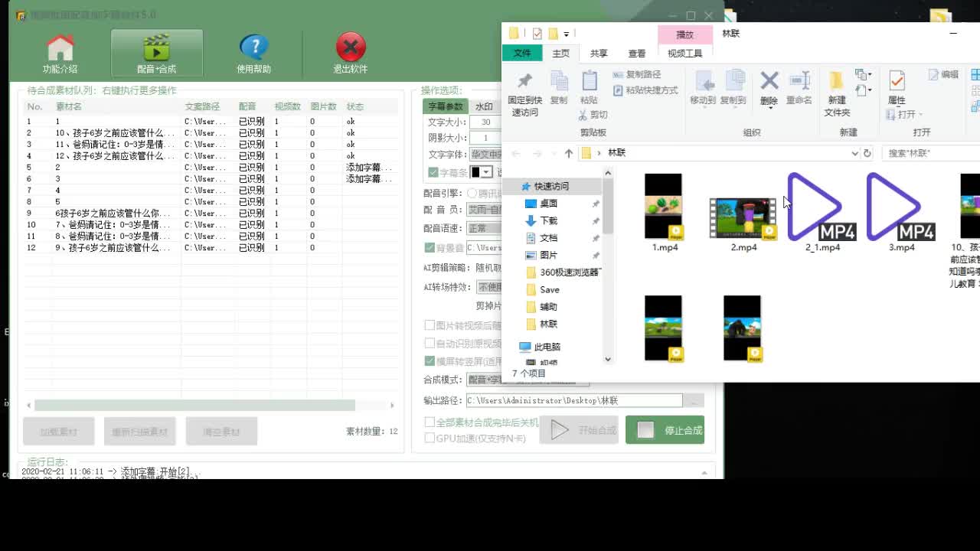Switch to the 主页 ribbon tab
This screenshot has height=551, width=980.
[x=561, y=54]
